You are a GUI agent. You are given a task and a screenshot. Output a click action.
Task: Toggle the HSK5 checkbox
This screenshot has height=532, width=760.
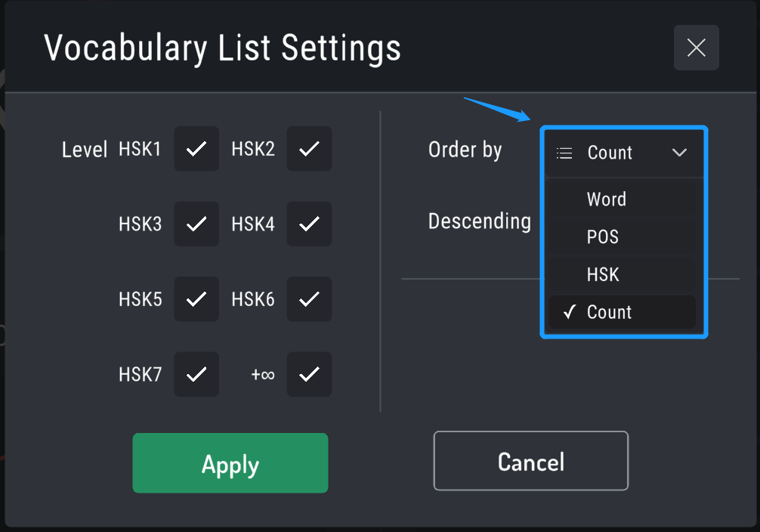(196, 299)
